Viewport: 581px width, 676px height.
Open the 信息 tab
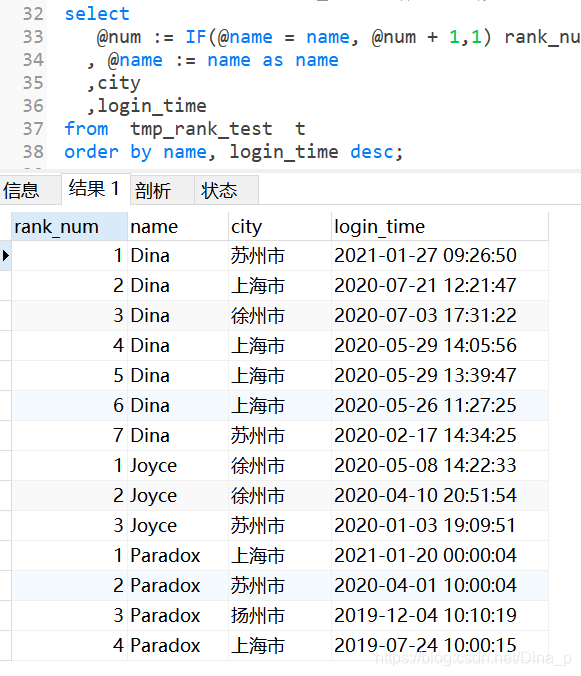[x=30, y=190]
